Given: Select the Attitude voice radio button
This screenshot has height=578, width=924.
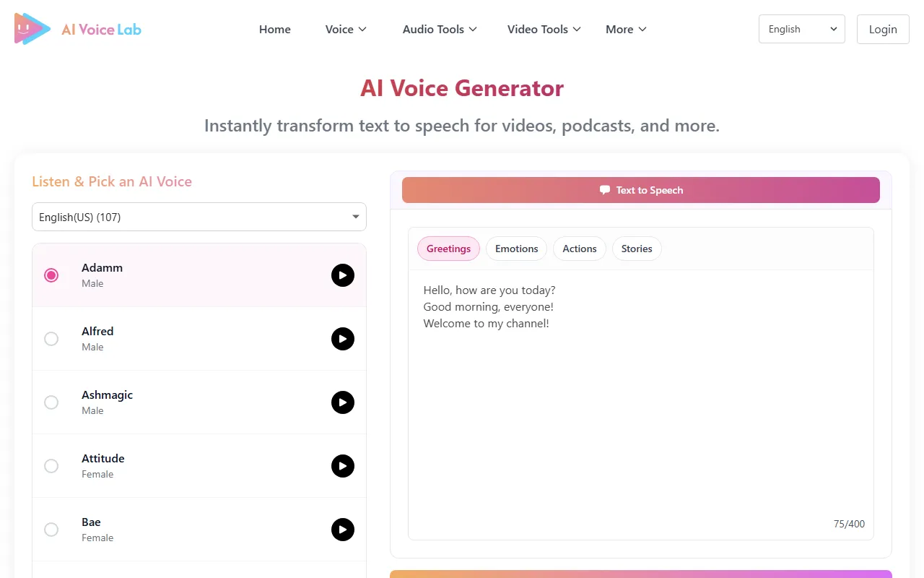Looking at the screenshot, I should [51, 466].
